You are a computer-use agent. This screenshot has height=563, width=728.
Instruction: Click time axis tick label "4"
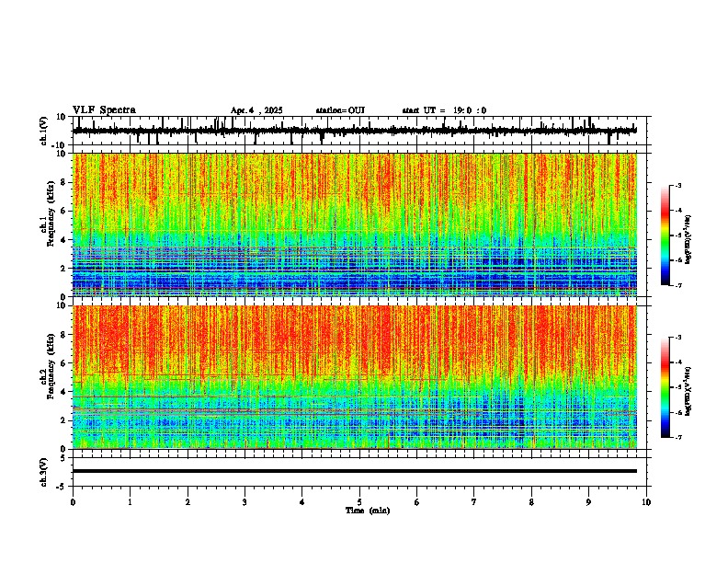[301, 502]
